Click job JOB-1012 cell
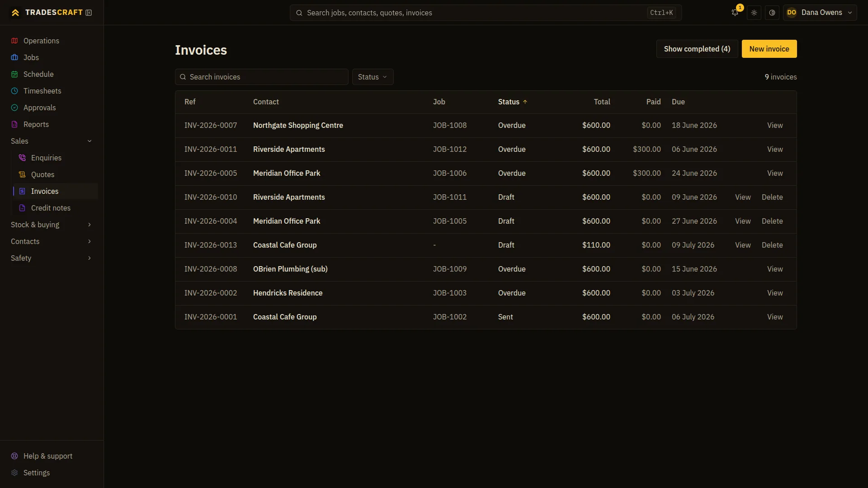Screen dimensions: 868x488 click(450, 149)
